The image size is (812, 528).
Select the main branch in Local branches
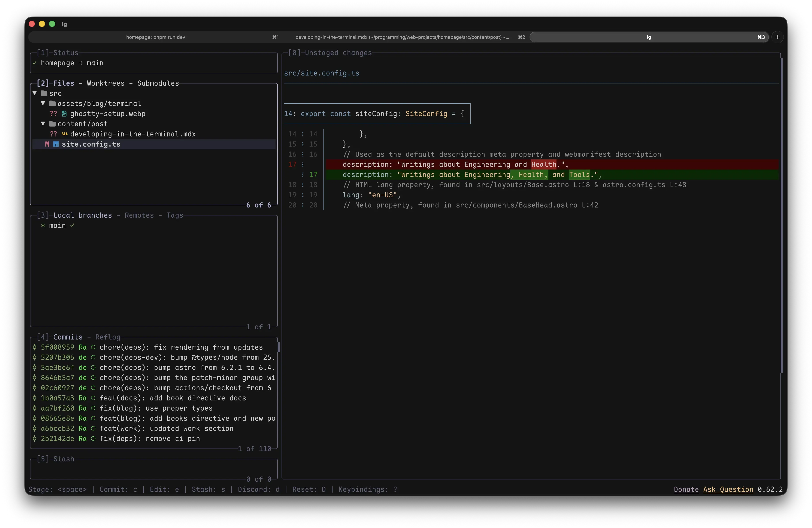154,225
